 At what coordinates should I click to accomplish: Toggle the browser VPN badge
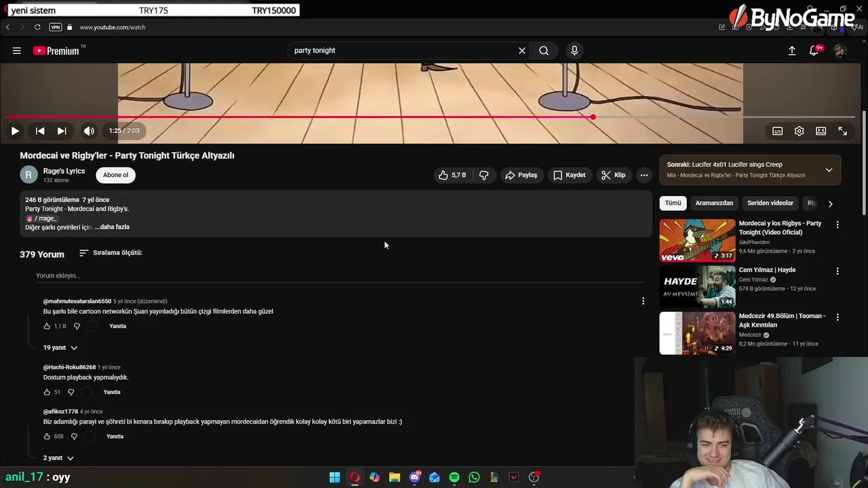(56, 27)
